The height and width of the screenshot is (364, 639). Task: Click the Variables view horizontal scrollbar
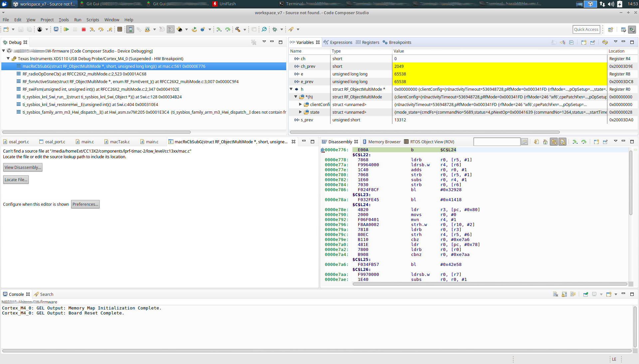point(425,132)
